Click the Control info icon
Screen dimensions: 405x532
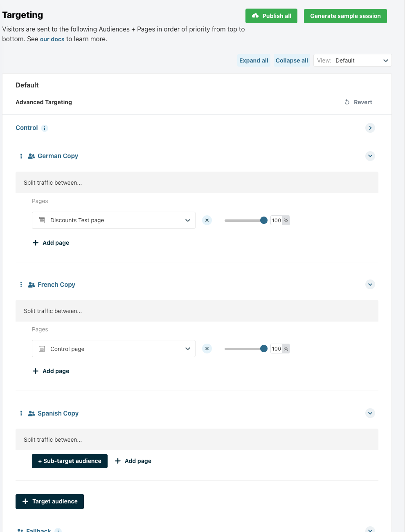45,128
